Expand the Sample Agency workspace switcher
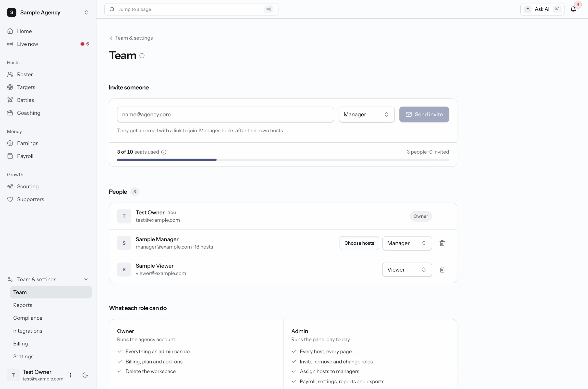The width and height of the screenshot is (588, 389). [x=86, y=13]
